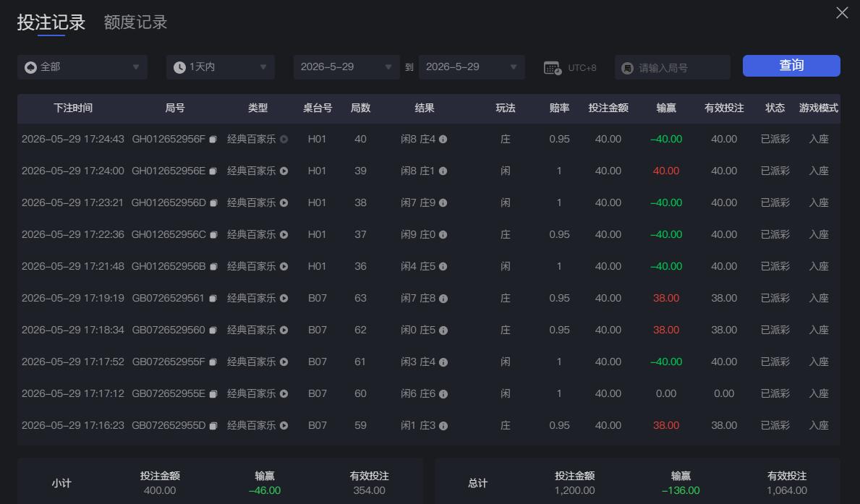Show result info for 闲9 庄0
The width and height of the screenshot is (860, 504).
pyautogui.click(x=443, y=235)
